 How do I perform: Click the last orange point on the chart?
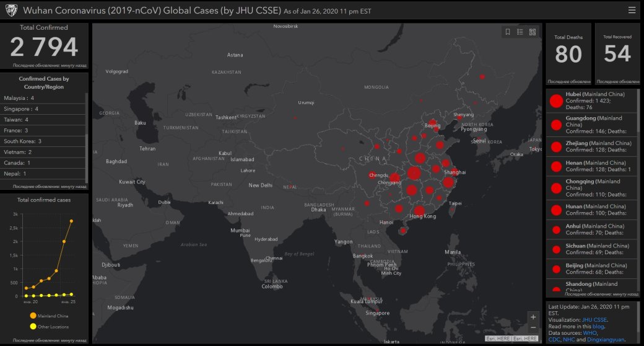point(71,221)
